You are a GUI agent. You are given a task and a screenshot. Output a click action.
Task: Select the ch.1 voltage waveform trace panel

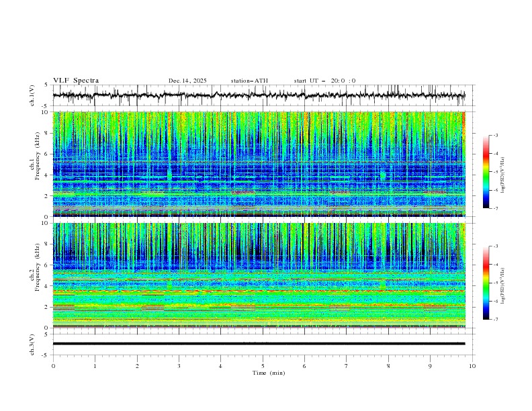[263, 95]
